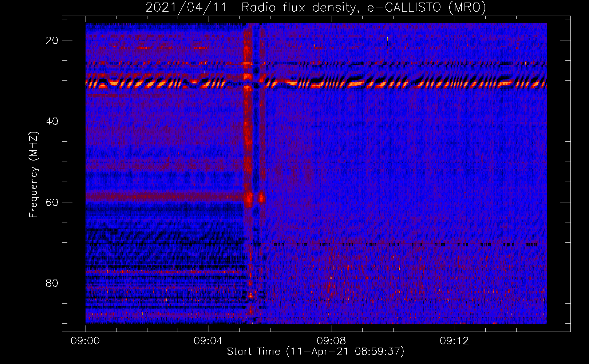This screenshot has height=364, width=589.
Task: Click the bright red burst near 60 MHz
Action: (x=249, y=198)
